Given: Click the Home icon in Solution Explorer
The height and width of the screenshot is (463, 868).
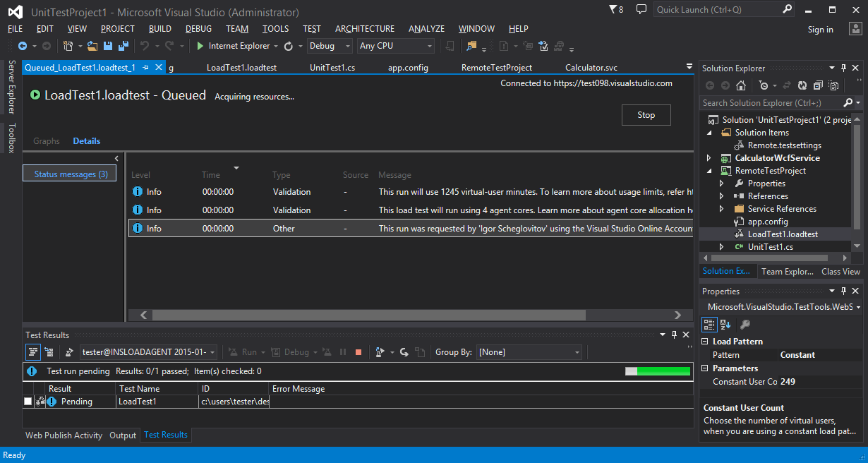Looking at the screenshot, I should pos(741,85).
